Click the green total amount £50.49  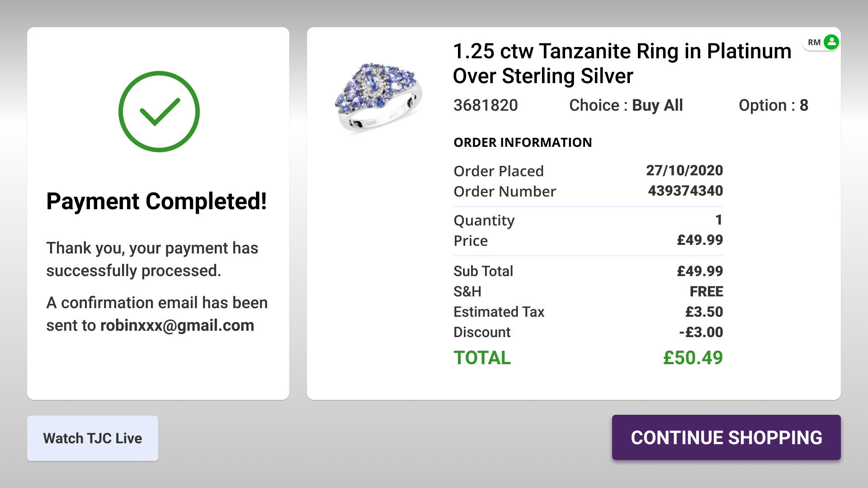[693, 358]
